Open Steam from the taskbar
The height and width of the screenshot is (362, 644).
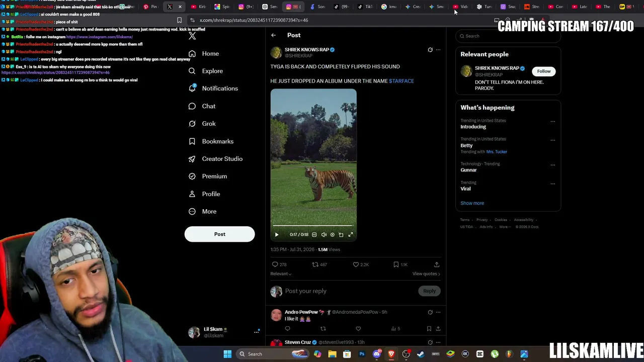(421, 354)
